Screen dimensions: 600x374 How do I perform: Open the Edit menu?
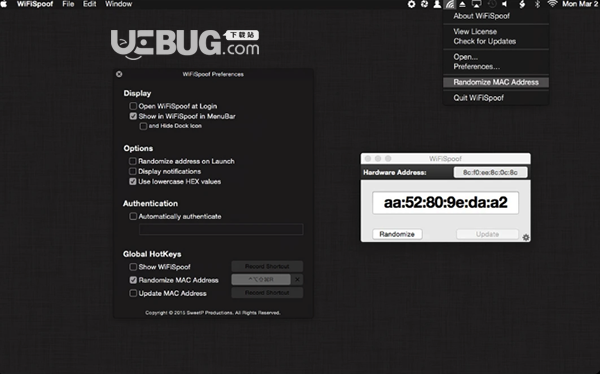coord(90,4)
